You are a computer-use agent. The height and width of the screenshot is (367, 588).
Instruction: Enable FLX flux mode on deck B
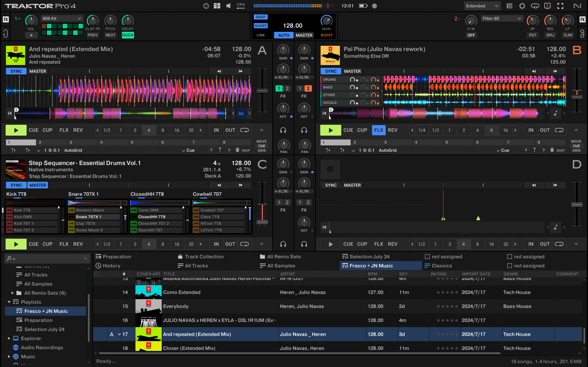pyautogui.click(x=378, y=130)
